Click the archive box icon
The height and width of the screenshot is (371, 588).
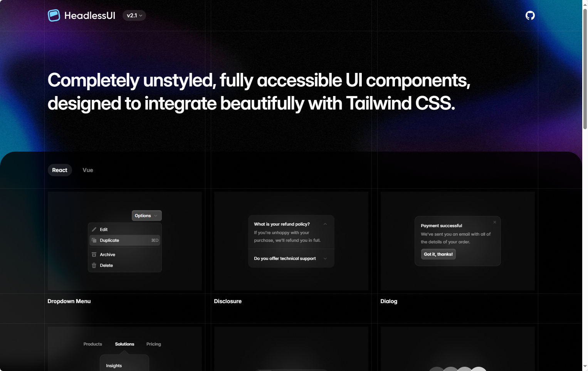click(x=94, y=255)
